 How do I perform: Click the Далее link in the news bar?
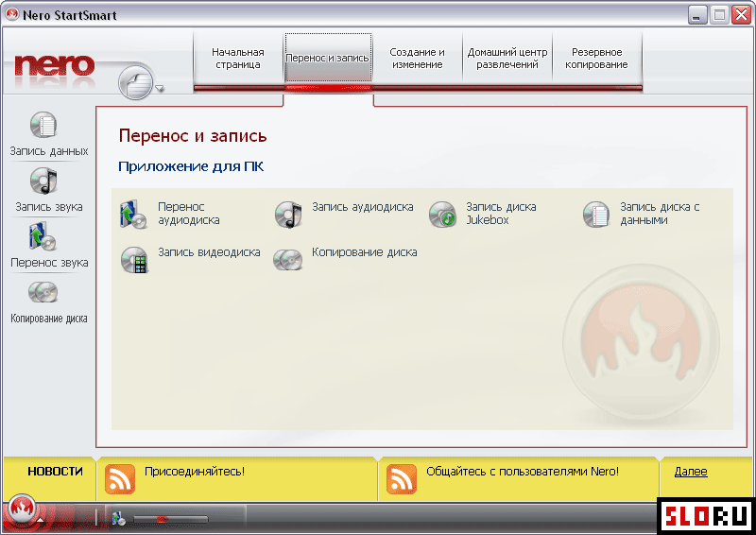(690, 472)
